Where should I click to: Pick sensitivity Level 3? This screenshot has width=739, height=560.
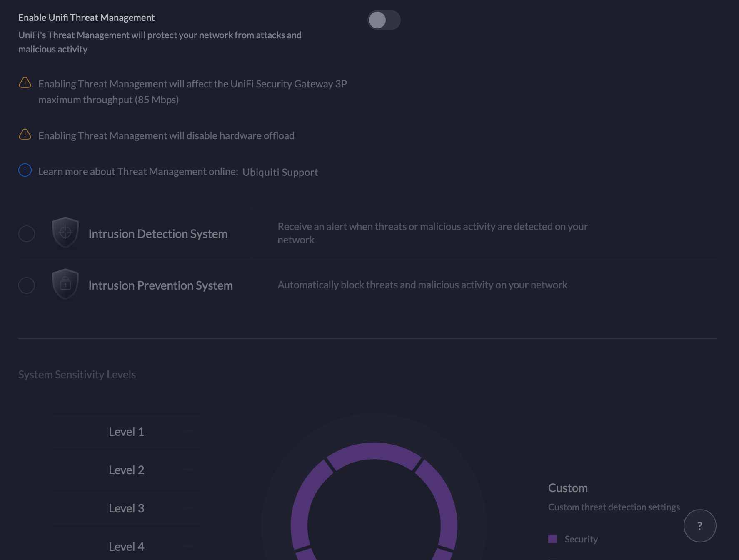point(126,508)
